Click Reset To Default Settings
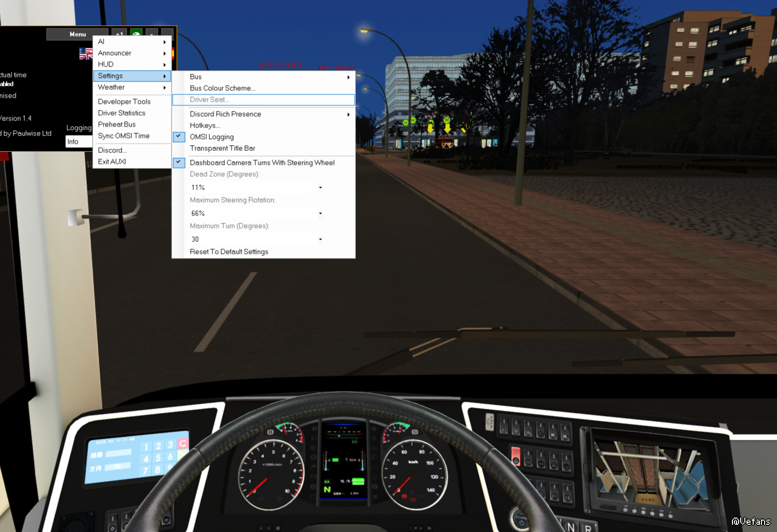This screenshot has height=532, width=777. 264,252
